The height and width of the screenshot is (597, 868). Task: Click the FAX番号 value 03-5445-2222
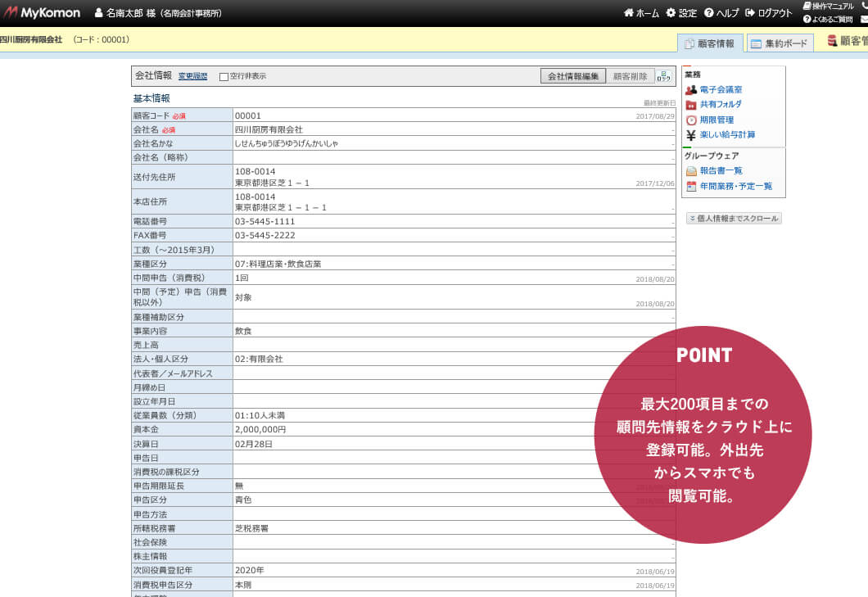point(264,235)
